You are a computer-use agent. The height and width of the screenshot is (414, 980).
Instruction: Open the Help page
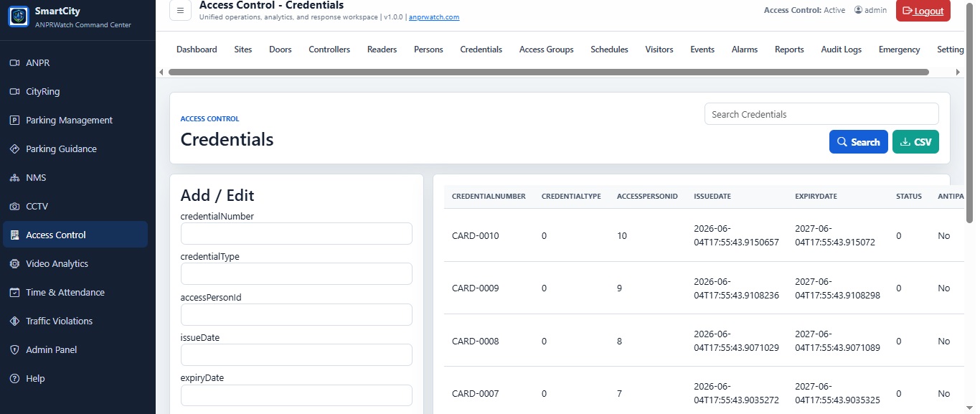point(75,378)
